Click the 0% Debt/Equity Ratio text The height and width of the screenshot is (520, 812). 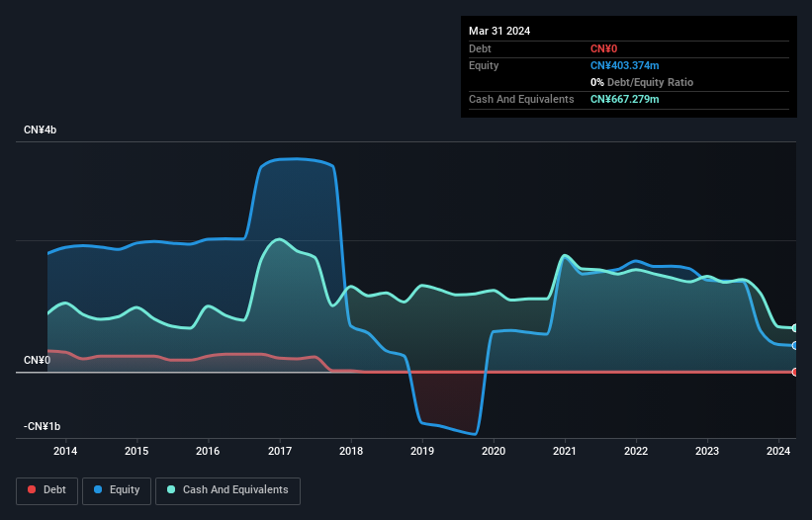click(642, 82)
